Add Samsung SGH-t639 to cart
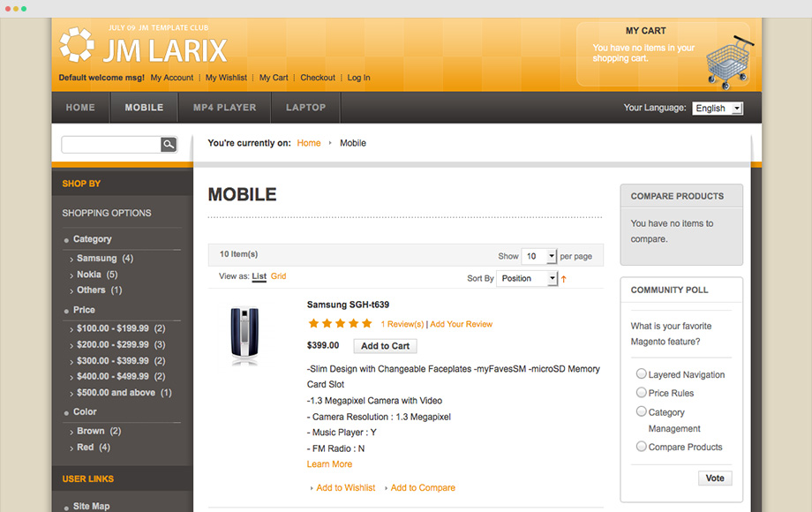The width and height of the screenshot is (812, 512). [386, 346]
